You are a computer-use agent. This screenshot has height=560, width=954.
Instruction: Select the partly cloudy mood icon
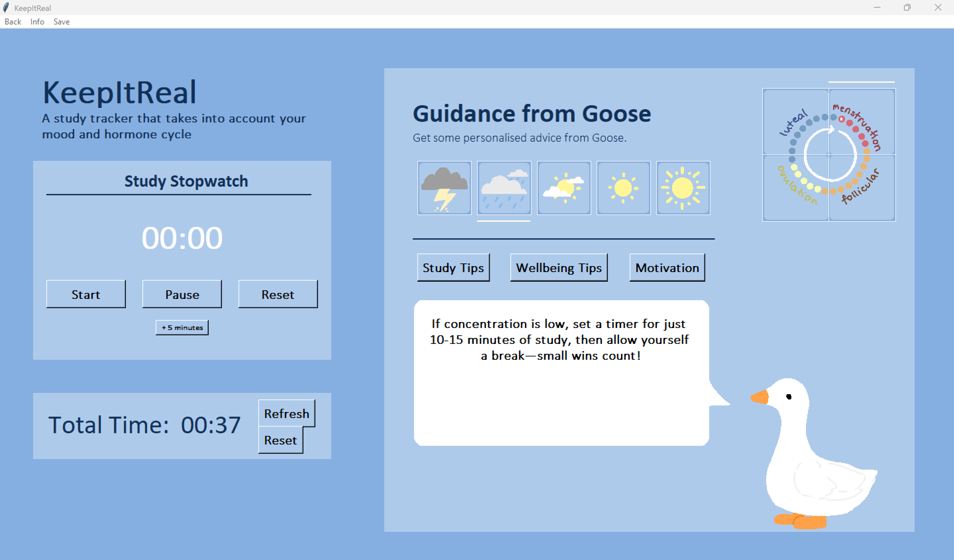564,188
